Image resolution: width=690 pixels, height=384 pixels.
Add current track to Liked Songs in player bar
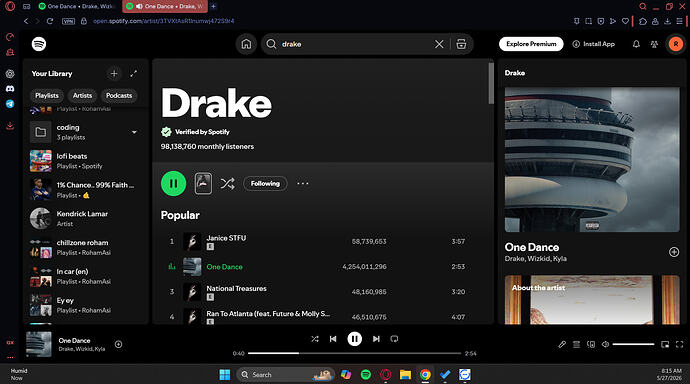click(x=118, y=344)
